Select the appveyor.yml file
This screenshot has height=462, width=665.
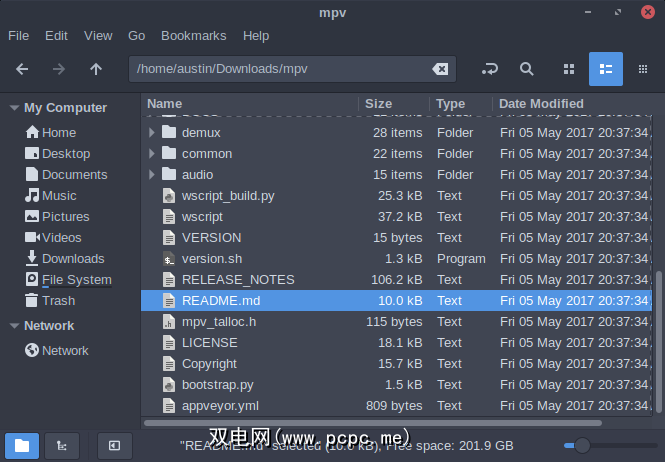[397, 406]
